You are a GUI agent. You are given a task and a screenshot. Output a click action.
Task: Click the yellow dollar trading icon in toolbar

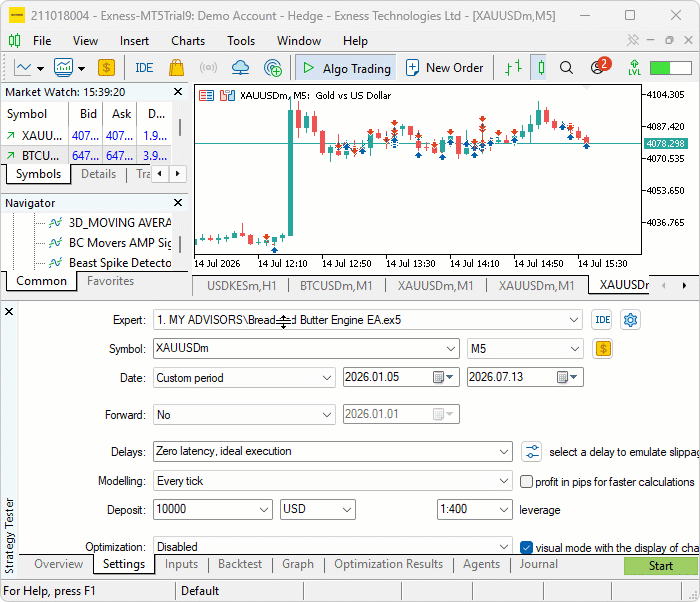(x=106, y=68)
